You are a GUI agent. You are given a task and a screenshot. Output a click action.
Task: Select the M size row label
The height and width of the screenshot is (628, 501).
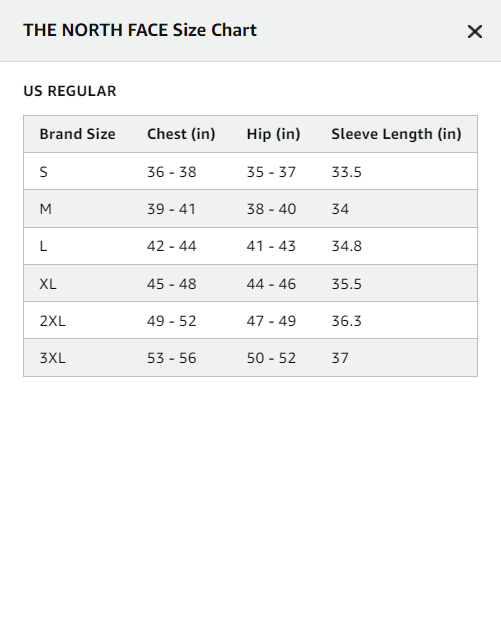pyautogui.click(x=46, y=209)
